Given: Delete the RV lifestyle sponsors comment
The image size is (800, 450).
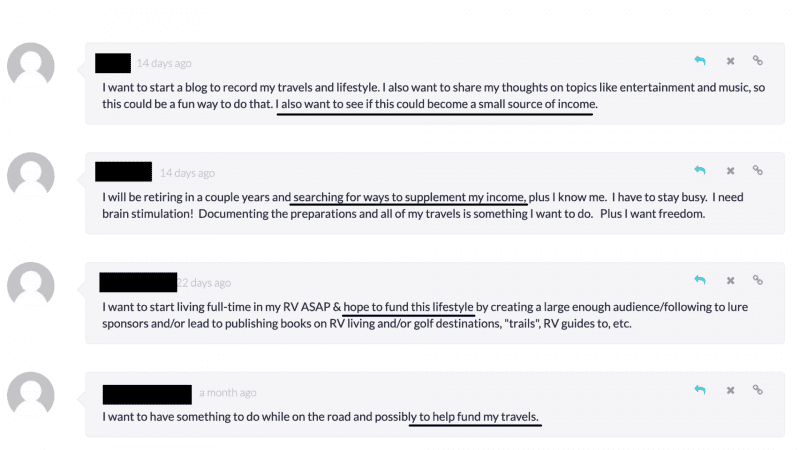Looking at the screenshot, I should click(730, 281).
